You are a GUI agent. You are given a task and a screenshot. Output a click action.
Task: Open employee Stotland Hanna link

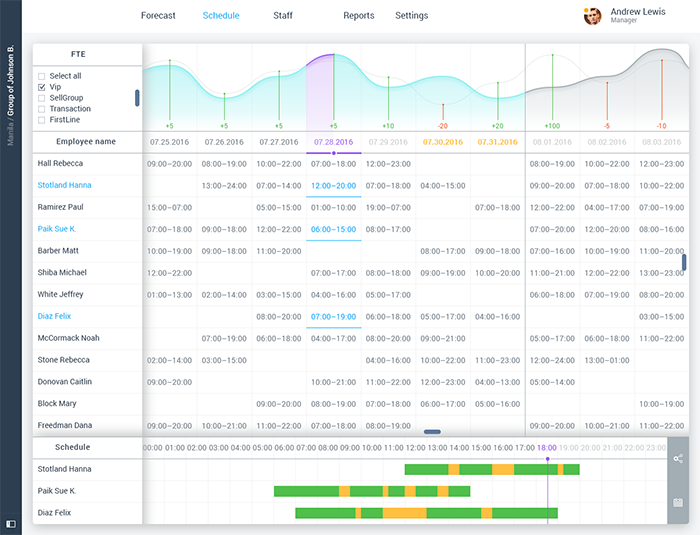[64, 185]
